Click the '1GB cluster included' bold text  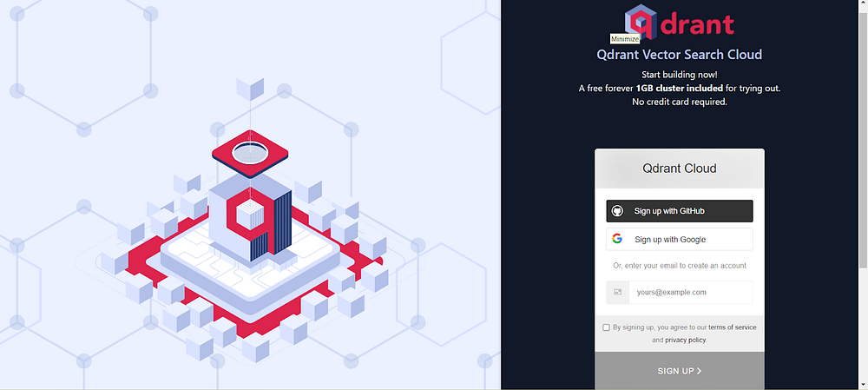pos(679,88)
